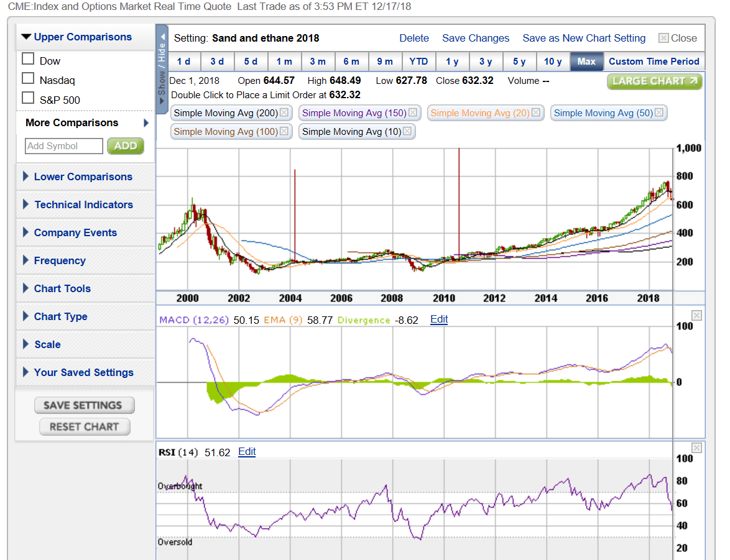Open the LARGE CHART view
Screen dimensions: 730x560
point(655,81)
